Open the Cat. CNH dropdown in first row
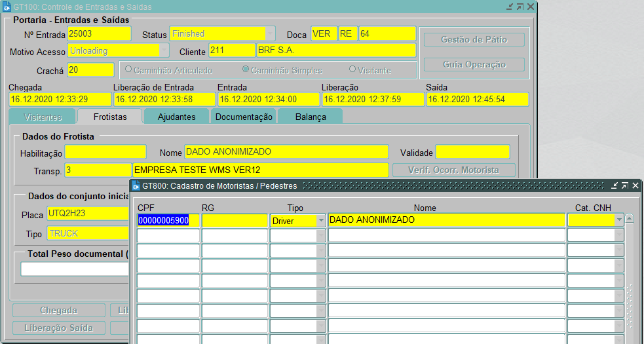This screenshot has width=644, height=344. pos(619,220)
